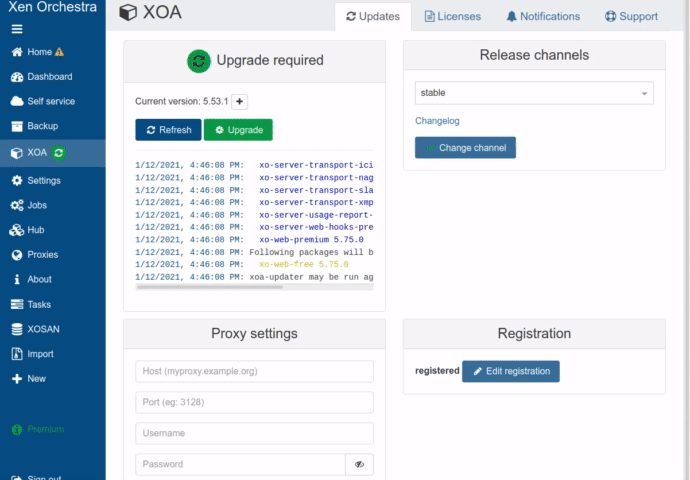Click the warning triangle next to Home

pyautogui.click(x=59, y=52)
